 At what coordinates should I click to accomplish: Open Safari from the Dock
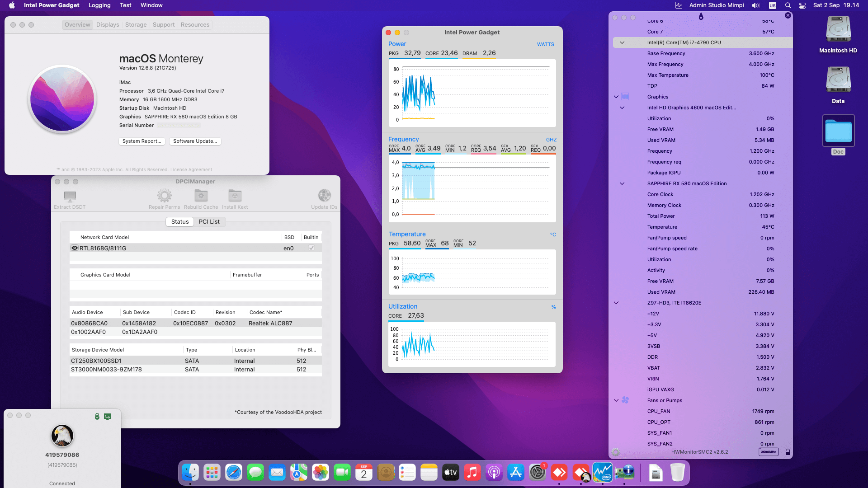coord(234,473)
